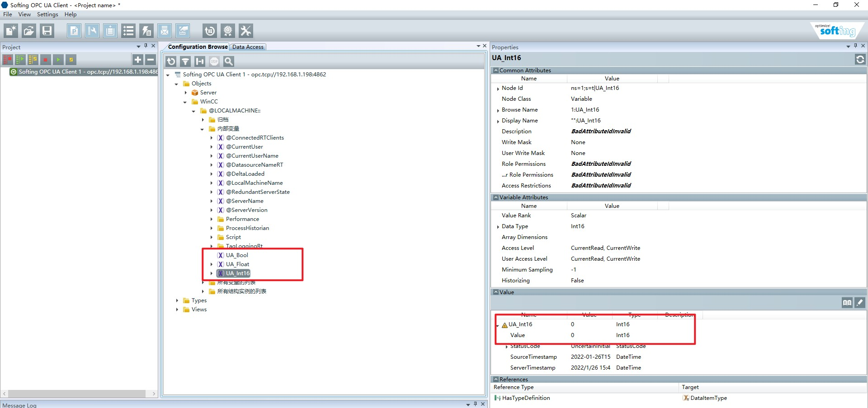Click the HasTypeDefinition reference row
Image resolution: width=868 pixels, height=408 pixels.
point(526,398)
